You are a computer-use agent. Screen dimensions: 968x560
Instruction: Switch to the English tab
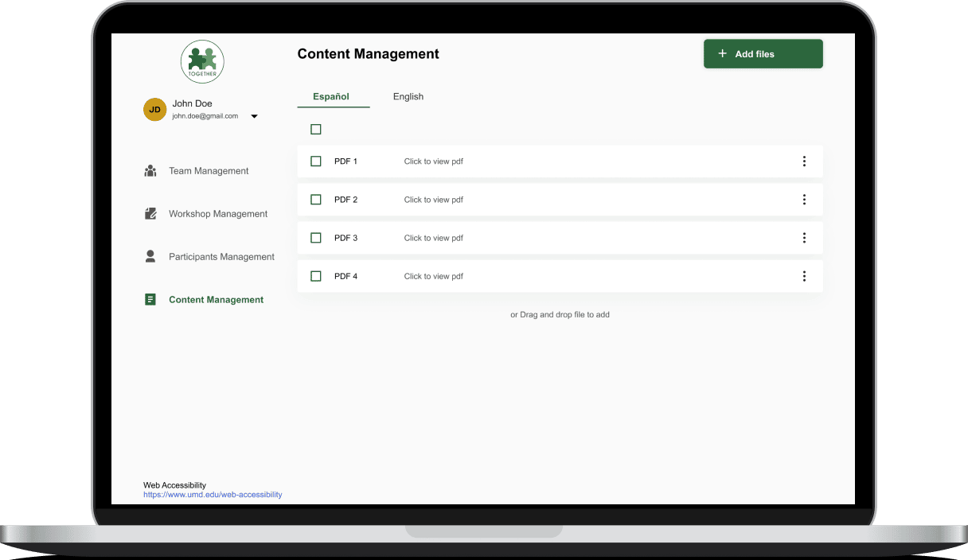point(408,97)
